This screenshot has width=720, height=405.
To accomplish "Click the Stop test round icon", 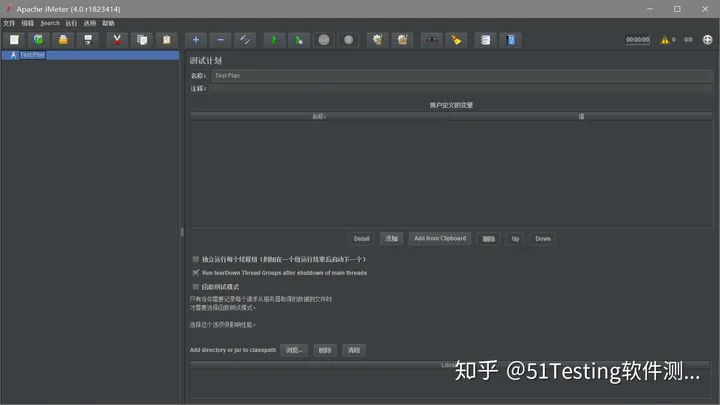I will pos(324,40).
